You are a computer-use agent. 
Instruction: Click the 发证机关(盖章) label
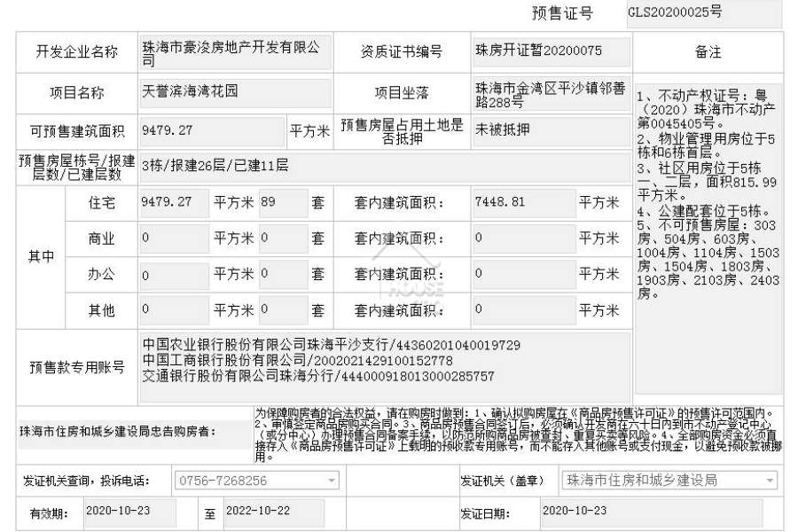click(503, 481)
